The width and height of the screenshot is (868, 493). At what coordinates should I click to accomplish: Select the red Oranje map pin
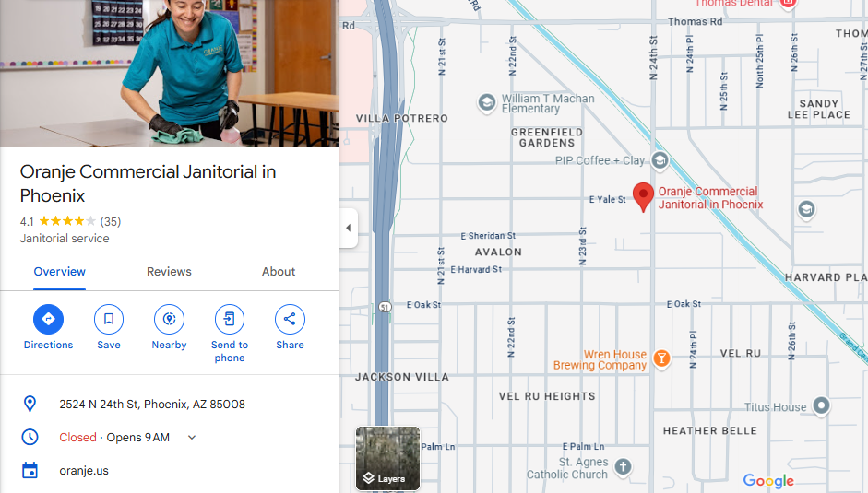(643, 197)
